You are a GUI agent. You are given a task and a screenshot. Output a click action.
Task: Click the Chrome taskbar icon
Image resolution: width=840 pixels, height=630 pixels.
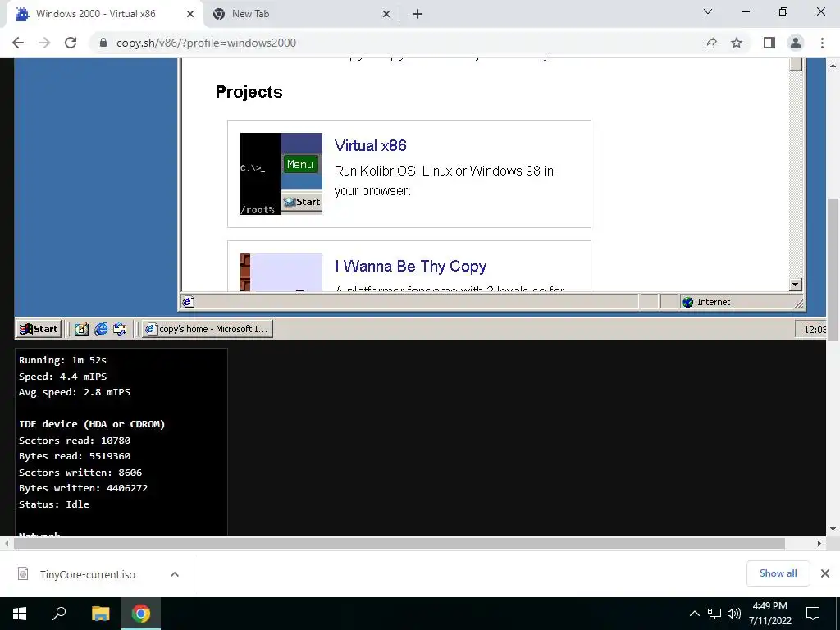(141, 614)
